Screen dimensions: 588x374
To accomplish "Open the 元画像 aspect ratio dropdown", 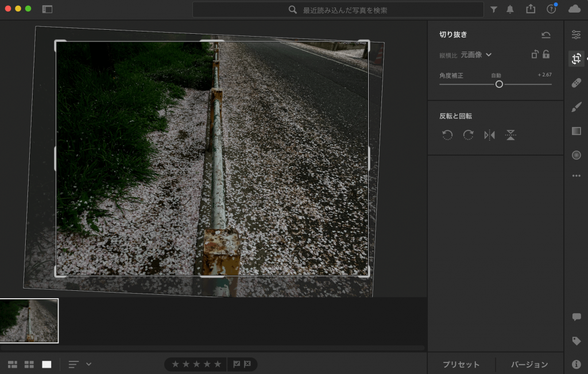I will (x=476, y=55).
